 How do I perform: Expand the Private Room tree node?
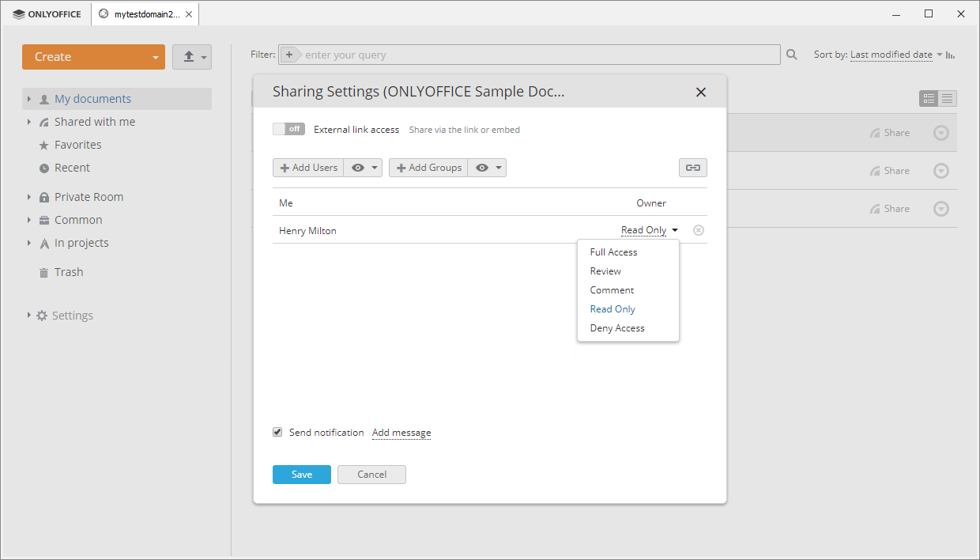[x=29, y=197]
